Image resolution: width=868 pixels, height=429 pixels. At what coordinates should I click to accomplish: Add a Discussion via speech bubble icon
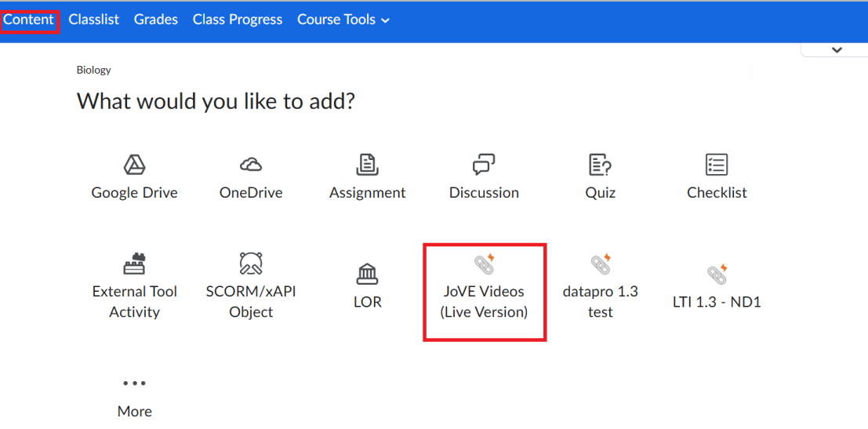coord(484,165)
